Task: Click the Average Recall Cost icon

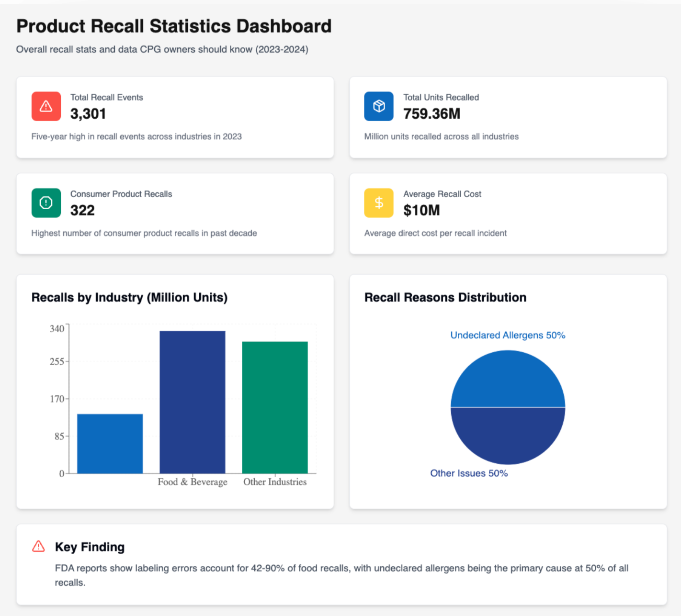Action: (x=379, y=203)
